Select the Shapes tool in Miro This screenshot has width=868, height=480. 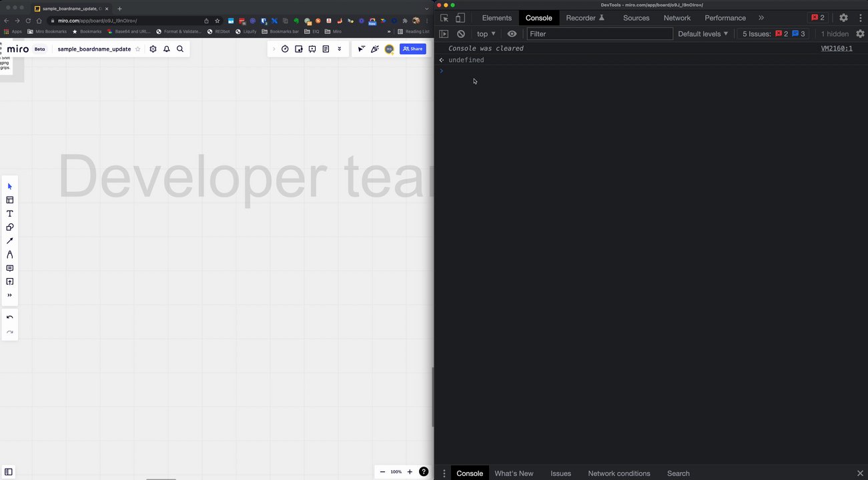9,227
